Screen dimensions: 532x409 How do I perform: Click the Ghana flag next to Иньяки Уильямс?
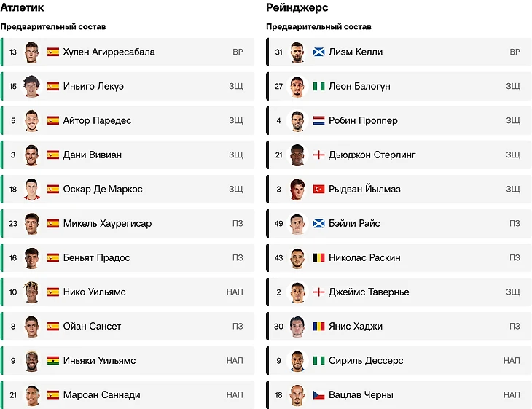pos(53,360)
